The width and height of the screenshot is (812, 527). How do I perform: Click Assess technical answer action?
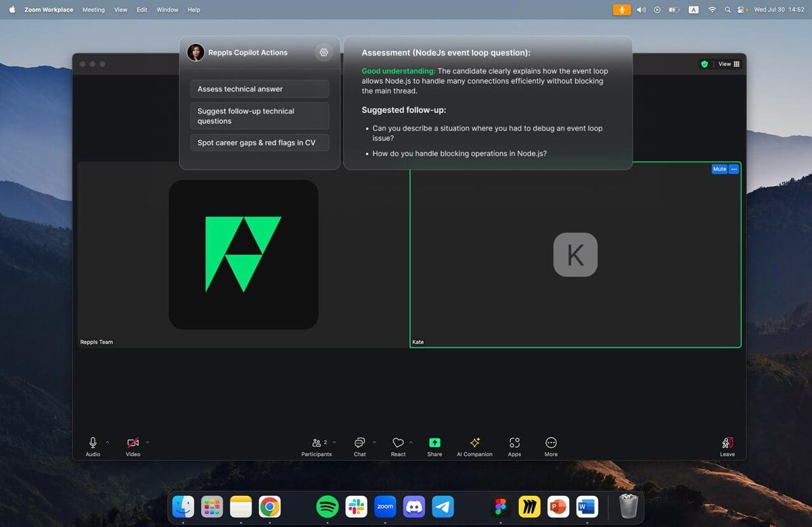(260, 89)
